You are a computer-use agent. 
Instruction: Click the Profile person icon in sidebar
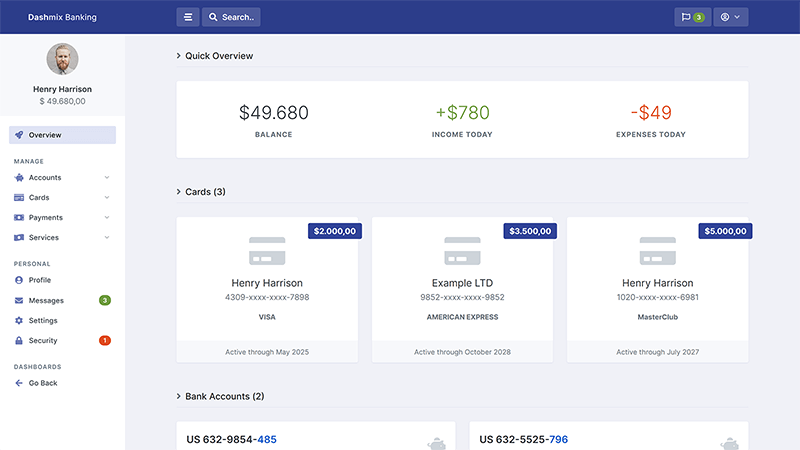pos(19,280)
